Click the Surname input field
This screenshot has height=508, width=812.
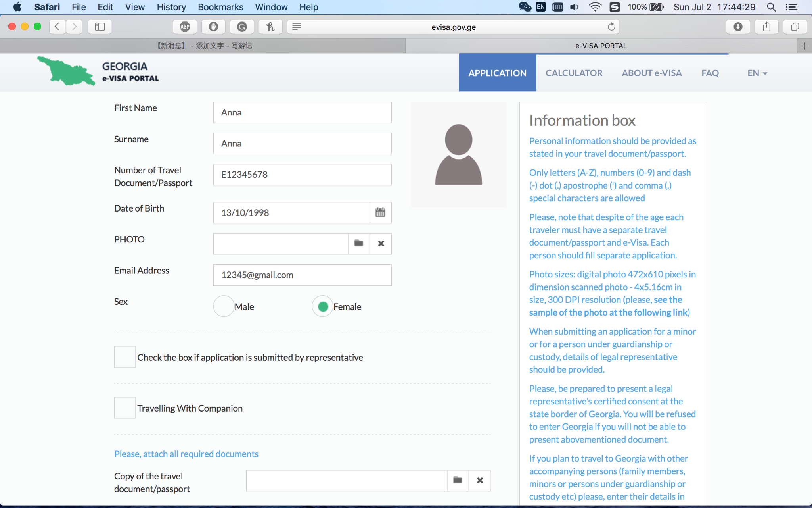302,143
